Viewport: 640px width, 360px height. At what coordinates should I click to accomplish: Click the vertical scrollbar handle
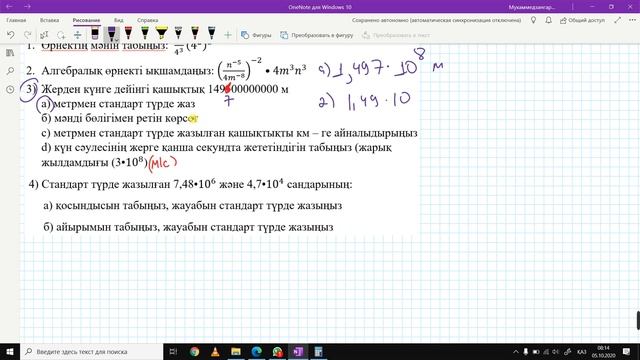[638, 320]
